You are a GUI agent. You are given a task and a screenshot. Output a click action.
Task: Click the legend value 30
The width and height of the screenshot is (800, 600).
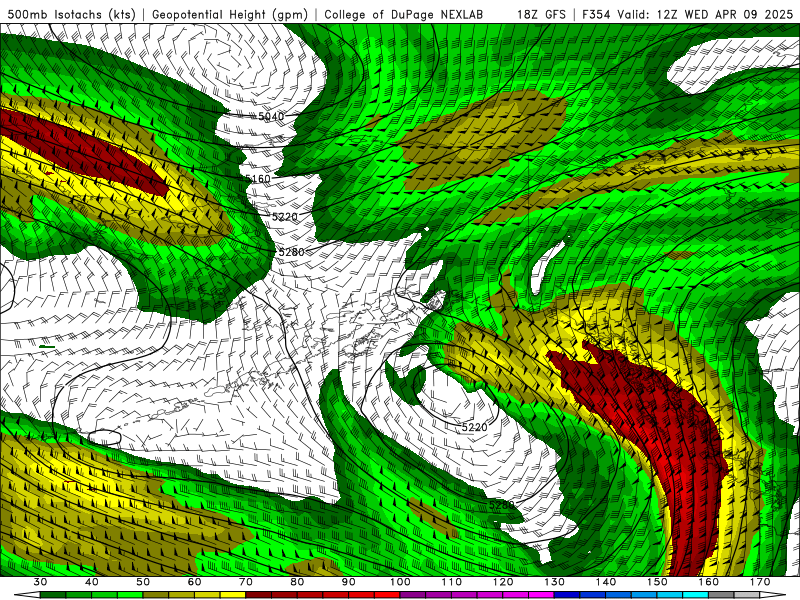(40, 582)
